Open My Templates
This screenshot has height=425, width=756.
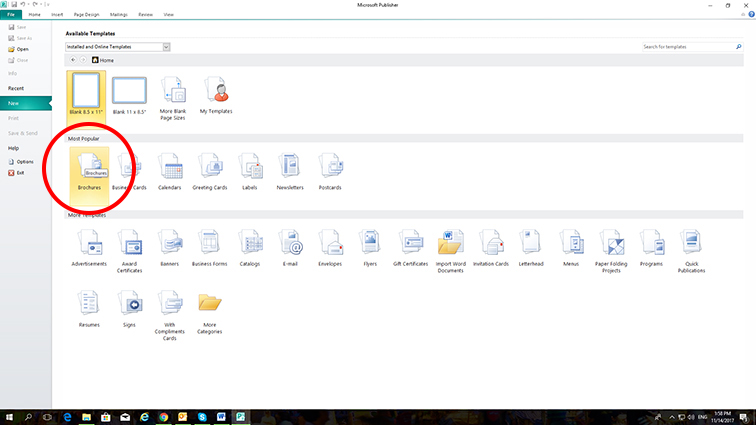click(216, 94)
